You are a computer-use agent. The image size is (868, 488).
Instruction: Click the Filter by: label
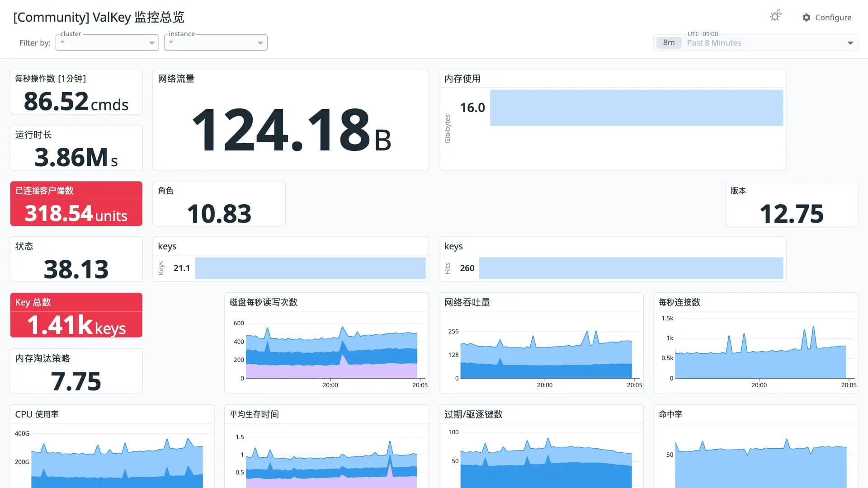coord(35,43)
